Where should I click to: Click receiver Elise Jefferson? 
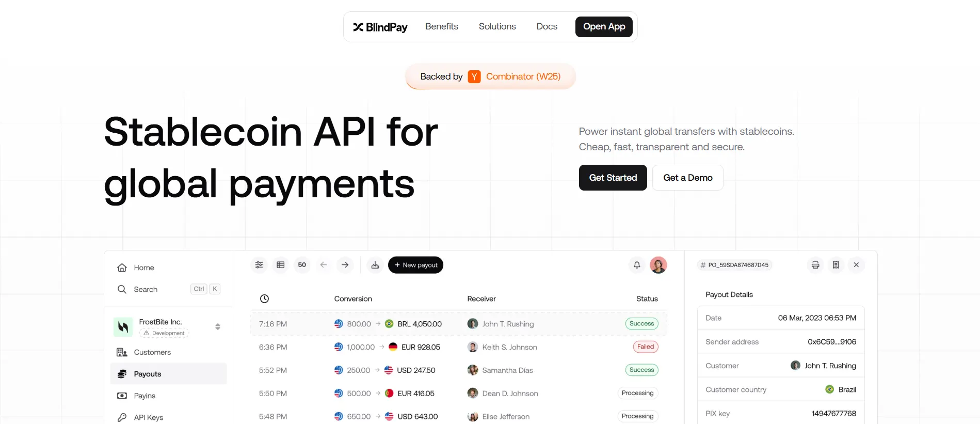[x=506, y=417]
